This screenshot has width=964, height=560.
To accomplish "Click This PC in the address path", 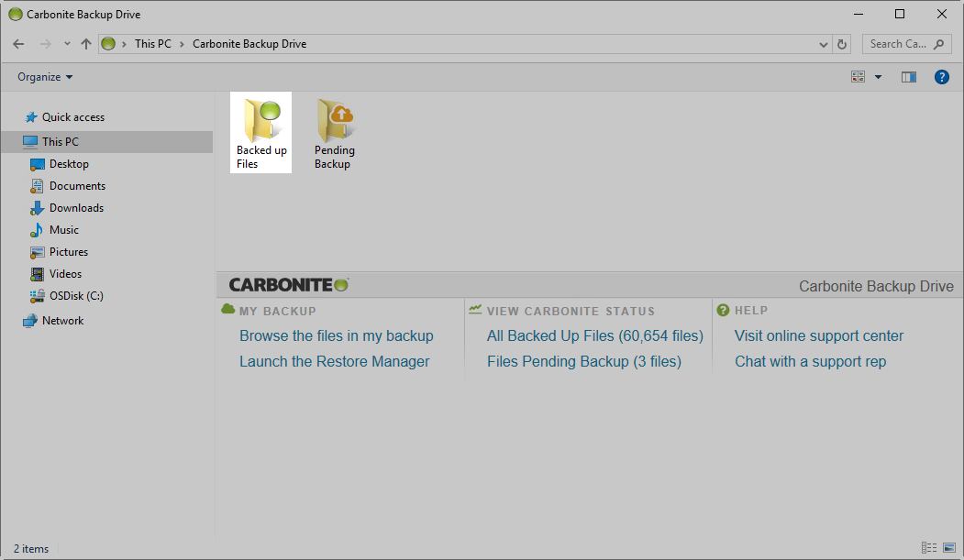I will coord(153,44).
